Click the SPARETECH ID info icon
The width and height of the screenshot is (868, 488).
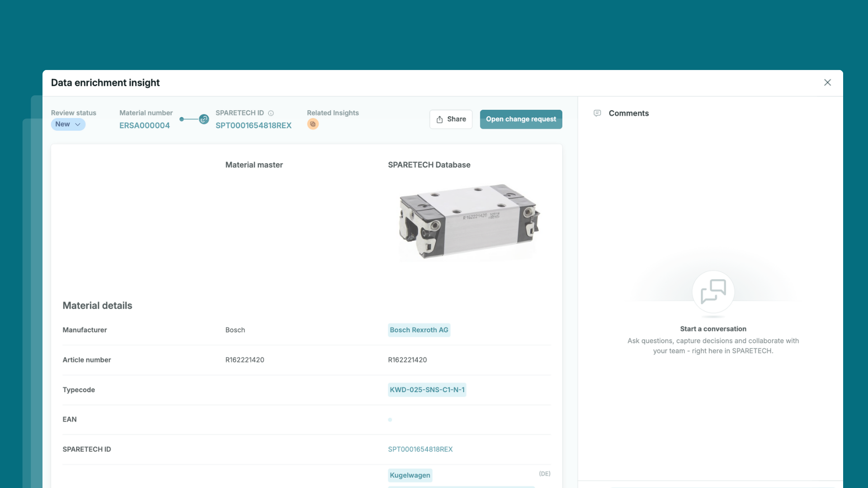point(271,113)
